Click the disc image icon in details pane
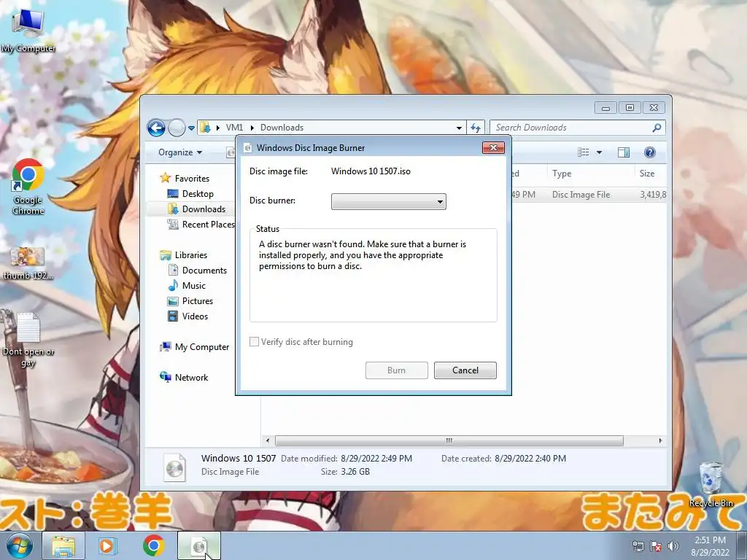Image resolution: width=747 pixels, height=560 pixels. pyautogui.click(x=174, y=467)
